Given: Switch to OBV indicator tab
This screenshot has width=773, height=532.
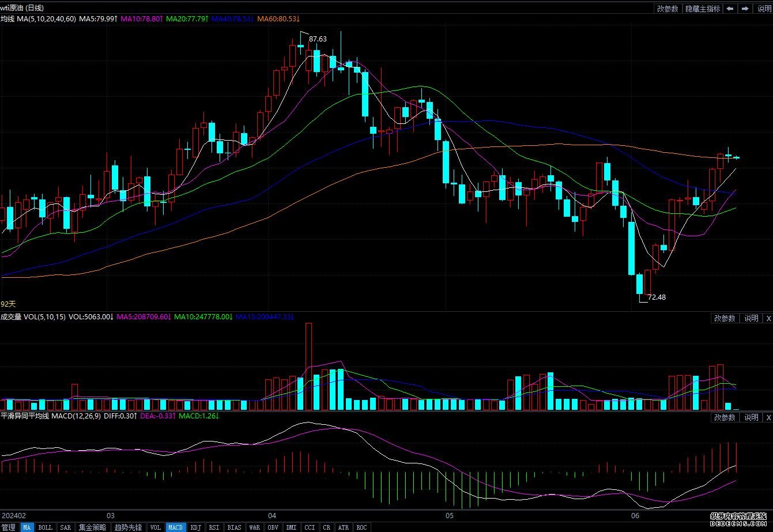Looking at the screenshot, I should 273,527.
